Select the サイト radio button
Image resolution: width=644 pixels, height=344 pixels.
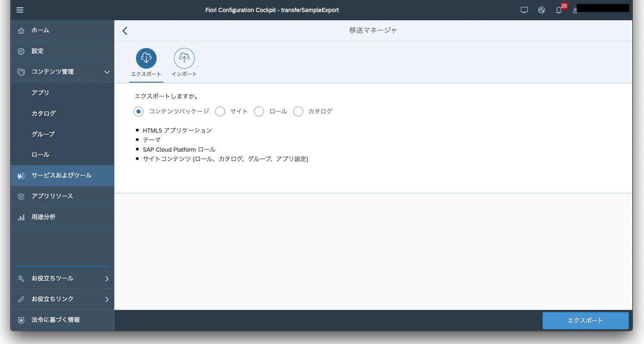tap(220, 111)
